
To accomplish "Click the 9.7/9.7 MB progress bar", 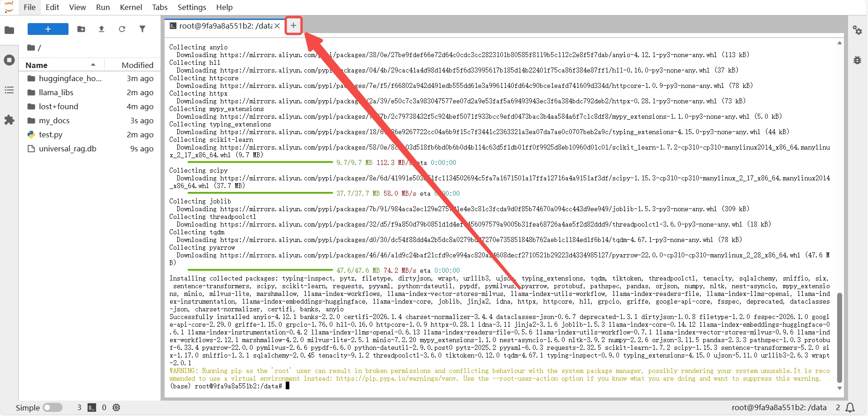I will coord(260,163).
